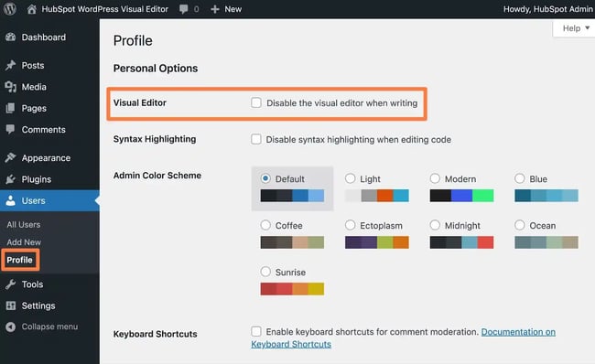Click the Tools wrench icon
Screen dimensions: 595x364
click(11, 284)
